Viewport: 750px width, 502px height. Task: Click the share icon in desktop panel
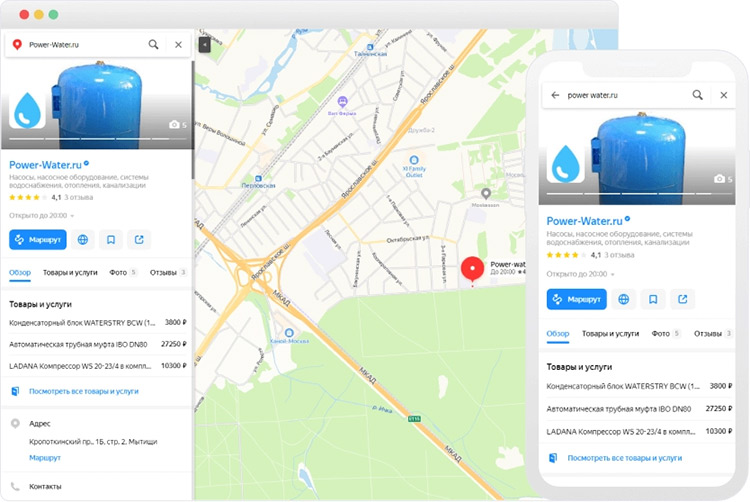coord(139,240)
